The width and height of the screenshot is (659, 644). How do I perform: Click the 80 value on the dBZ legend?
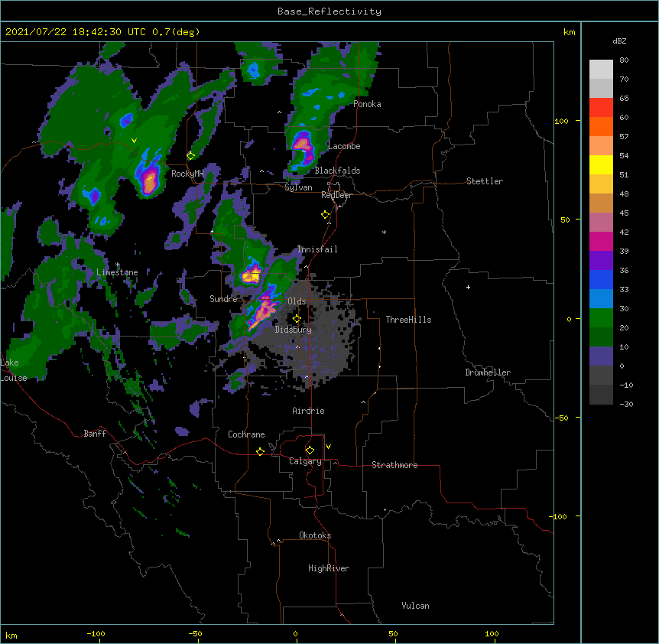point(624,60)
